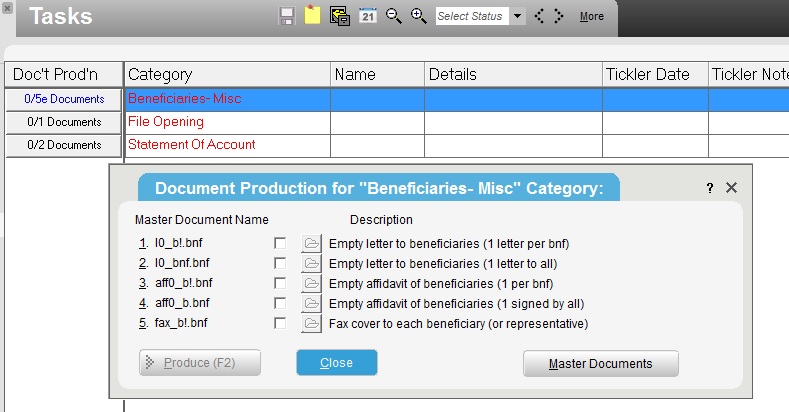789x412 pixels.
Task: Expand the Select Status dropdown arrow
Action: [x=517, y=16]
